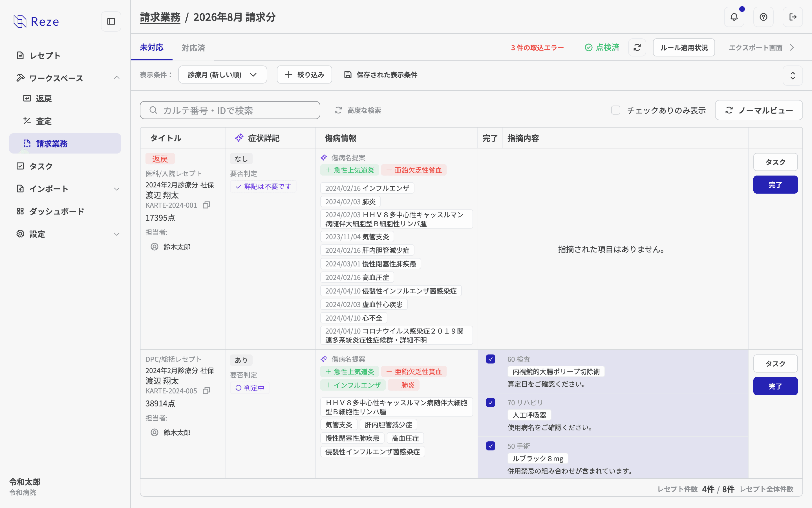Click 高度な検索 link
The image size is (812, 508).
pyautogui.click(x=358, y=110)
